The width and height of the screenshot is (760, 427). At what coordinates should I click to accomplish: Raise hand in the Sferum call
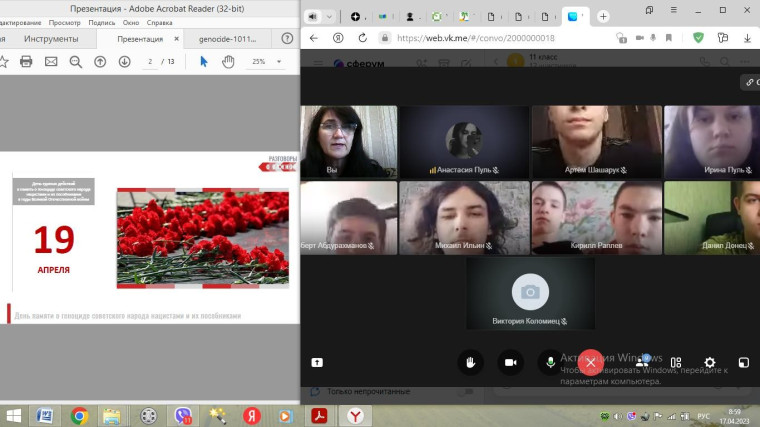(x=470, y=363)
